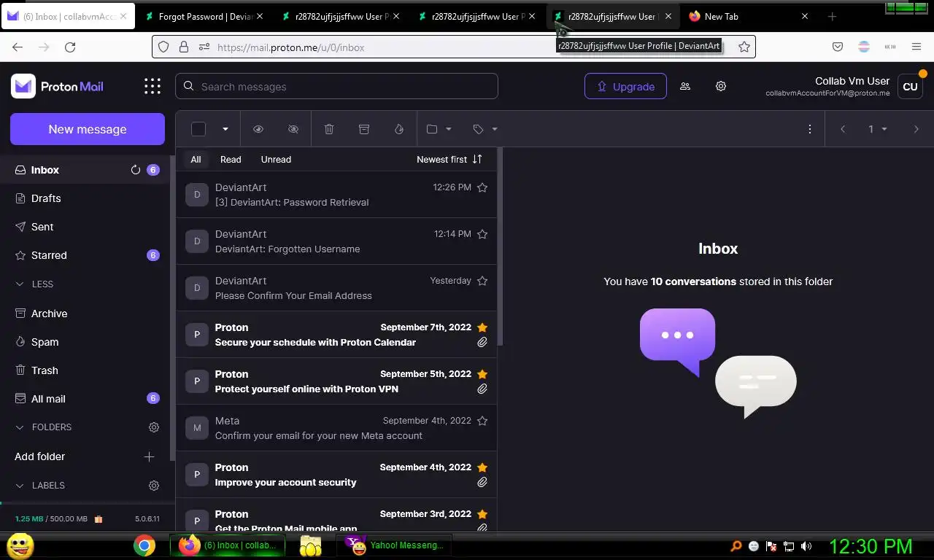Star the Please Confirm Your Email message
Viewport: 934px width, 560px height.
point(482,281)
